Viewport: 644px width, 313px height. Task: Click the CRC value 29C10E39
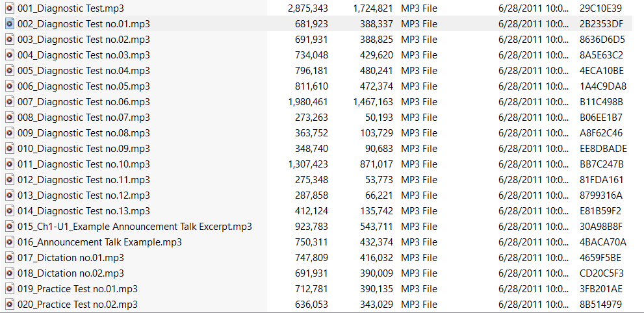click(600, 8)
